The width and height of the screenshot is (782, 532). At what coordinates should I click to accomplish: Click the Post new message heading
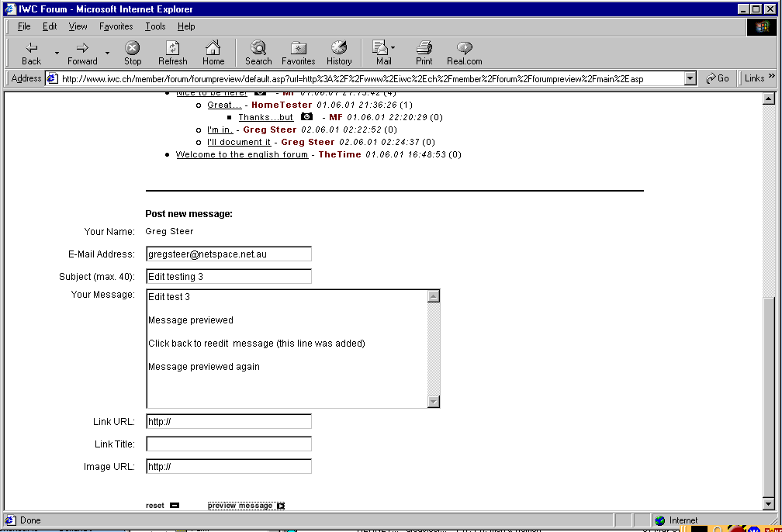[x=189, y=214]
